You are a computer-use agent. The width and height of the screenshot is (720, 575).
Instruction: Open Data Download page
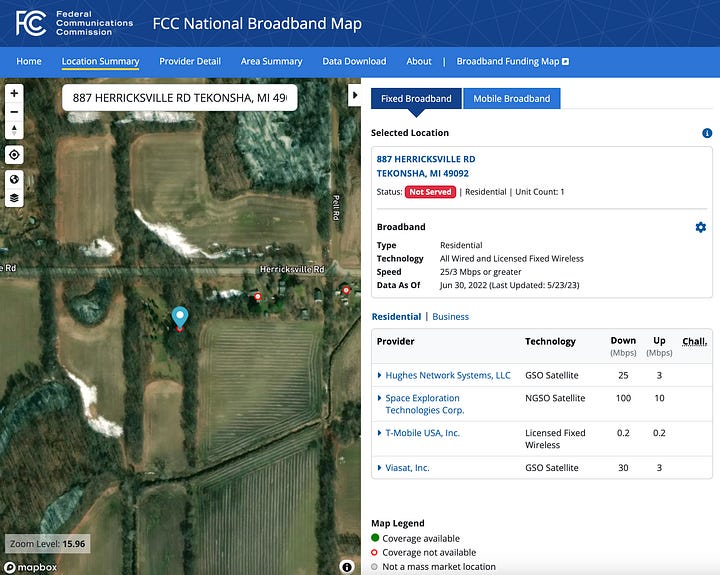point(354,61)
